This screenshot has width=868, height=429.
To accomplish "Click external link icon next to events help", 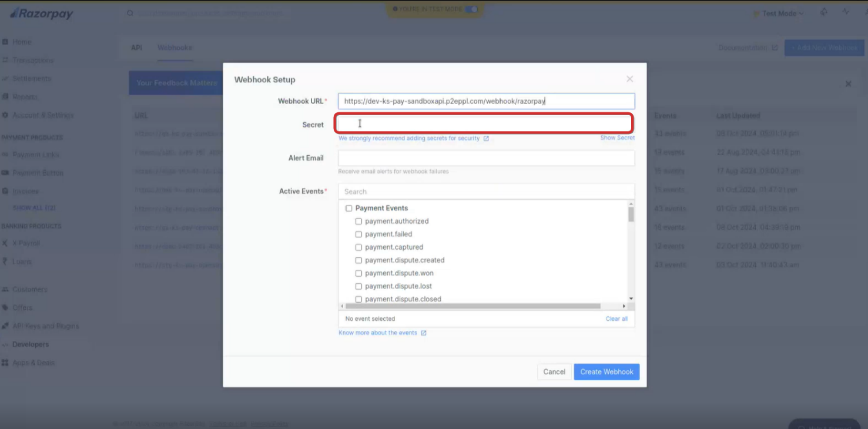I will [424, 333].
